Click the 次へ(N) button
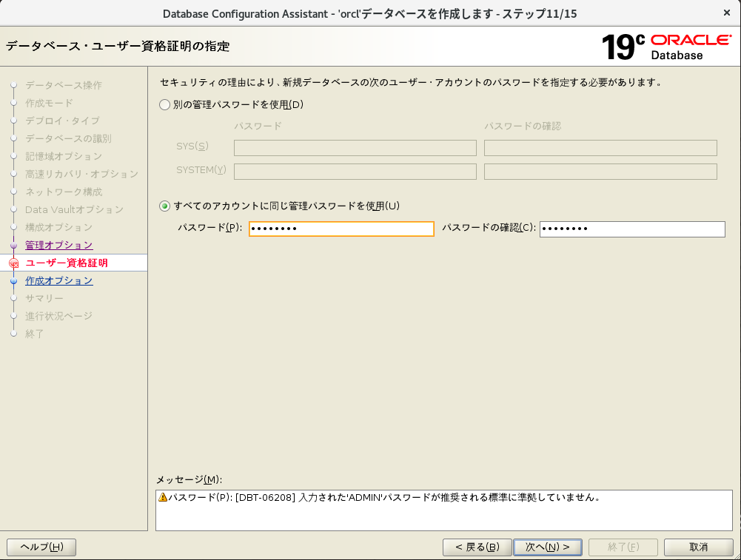Image resolution: width=741 pixels, height=560 pixels. point(548,547)
